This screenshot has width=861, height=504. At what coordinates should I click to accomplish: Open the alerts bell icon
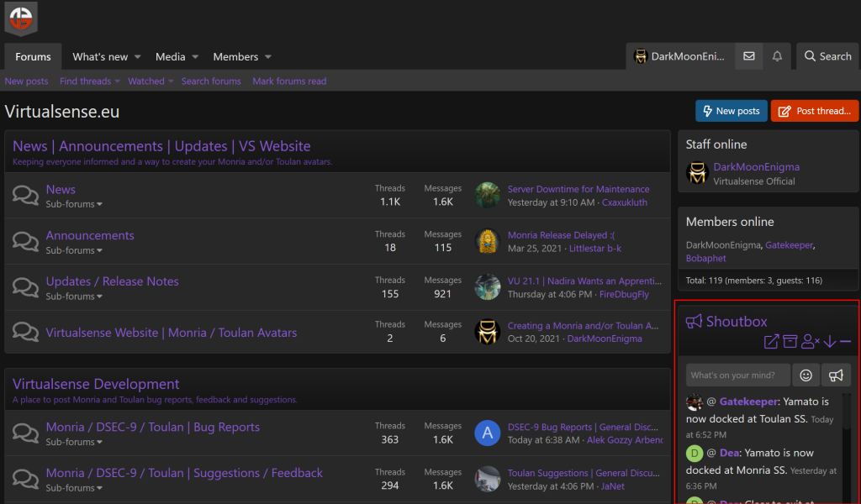(x=777, y=56)
